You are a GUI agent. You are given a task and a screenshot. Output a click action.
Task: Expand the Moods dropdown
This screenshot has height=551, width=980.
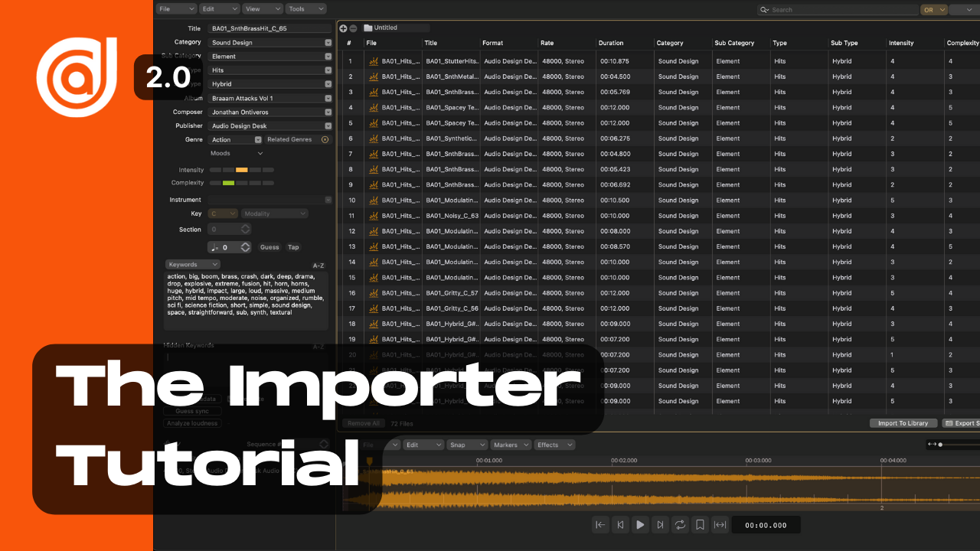[x=236, y=153]
